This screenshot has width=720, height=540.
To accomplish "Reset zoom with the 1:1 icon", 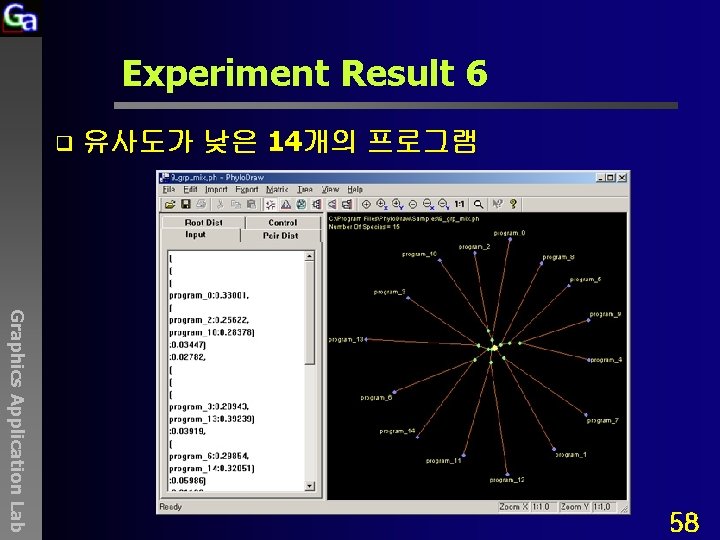I will pyautogui.click(x=459, y=204).
